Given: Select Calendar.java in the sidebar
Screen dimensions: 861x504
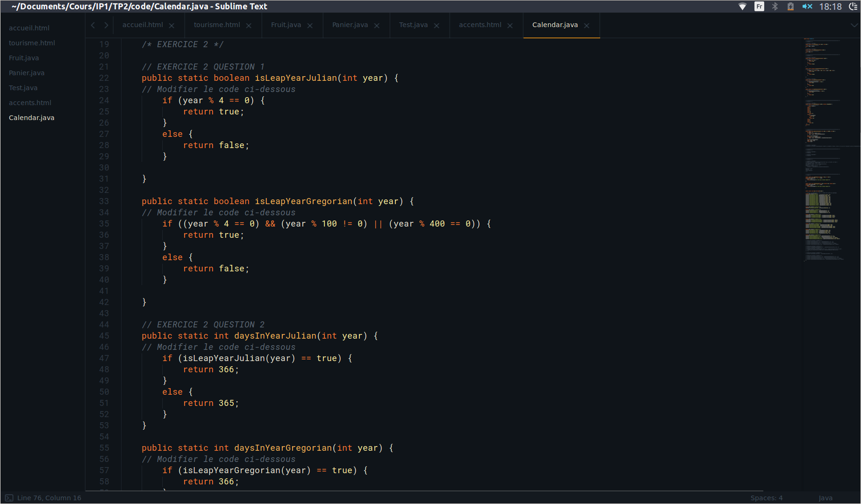Looking at the screenshot, I should point(31,118).
